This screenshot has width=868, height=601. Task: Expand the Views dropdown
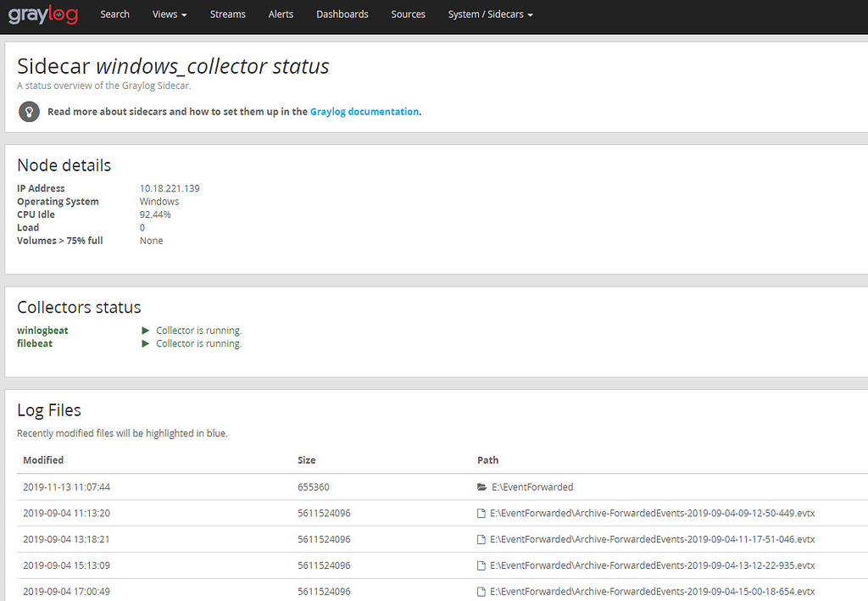(x=170, y=14)
